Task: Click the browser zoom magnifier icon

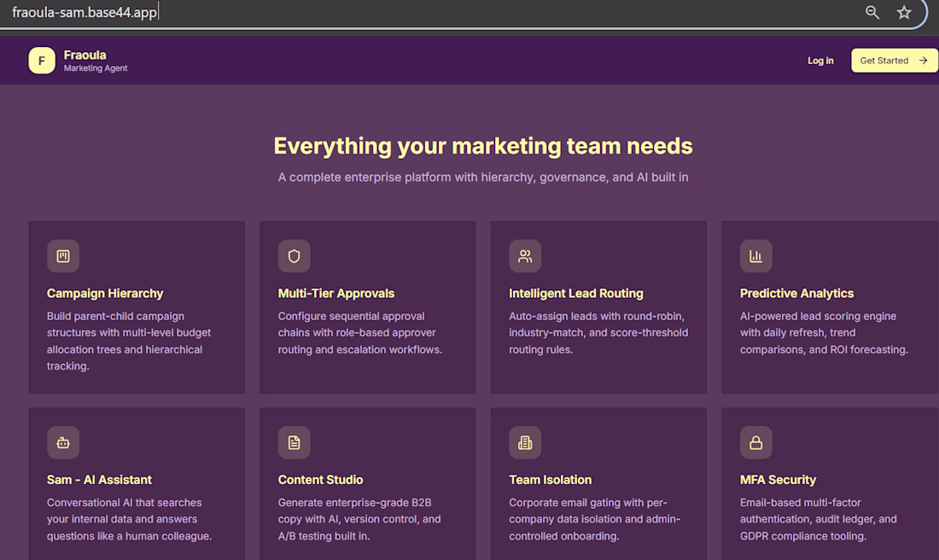Action: tap(872, 12)
